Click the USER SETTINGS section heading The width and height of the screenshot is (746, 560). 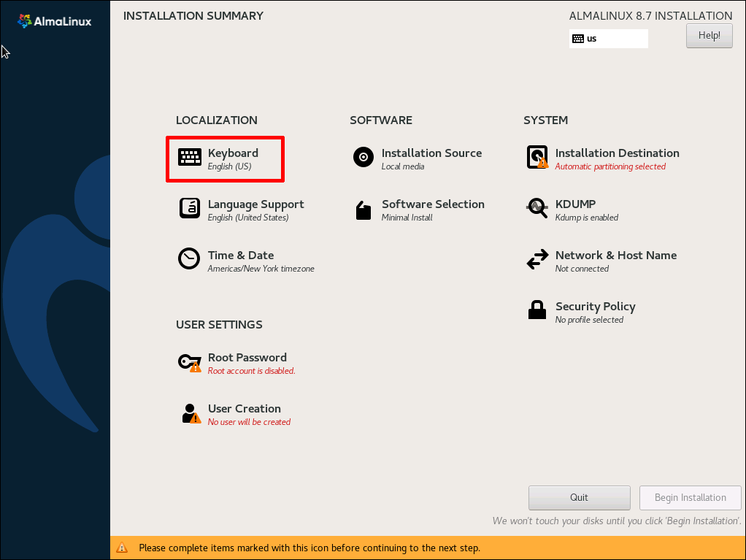click(219, 324)
